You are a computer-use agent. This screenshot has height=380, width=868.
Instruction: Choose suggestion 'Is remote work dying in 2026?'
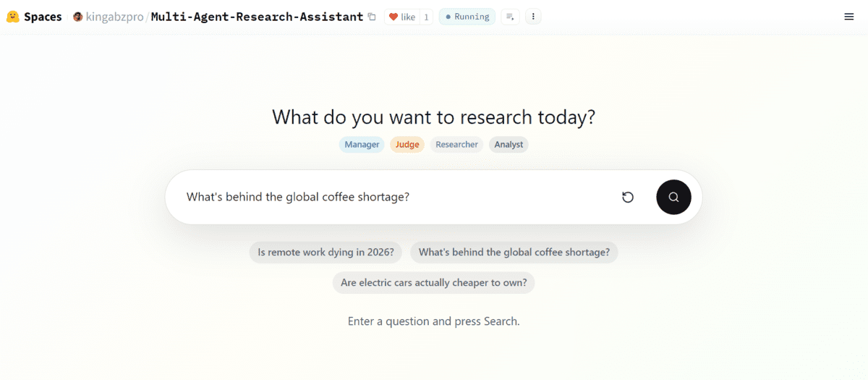click(x=326, y=253)
